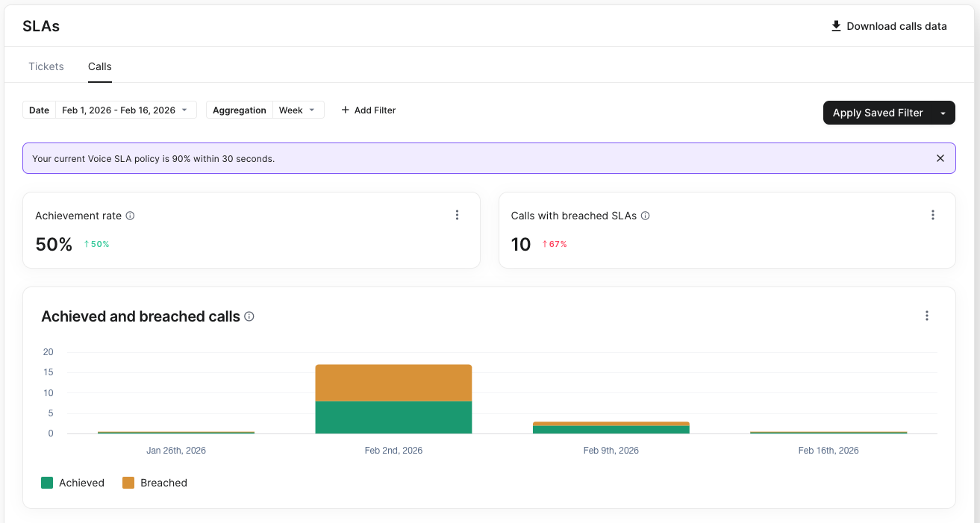Open the breached SLAs card three-dot menu
The width and height of the screenshot is (980, 523).
coord(933,215)
